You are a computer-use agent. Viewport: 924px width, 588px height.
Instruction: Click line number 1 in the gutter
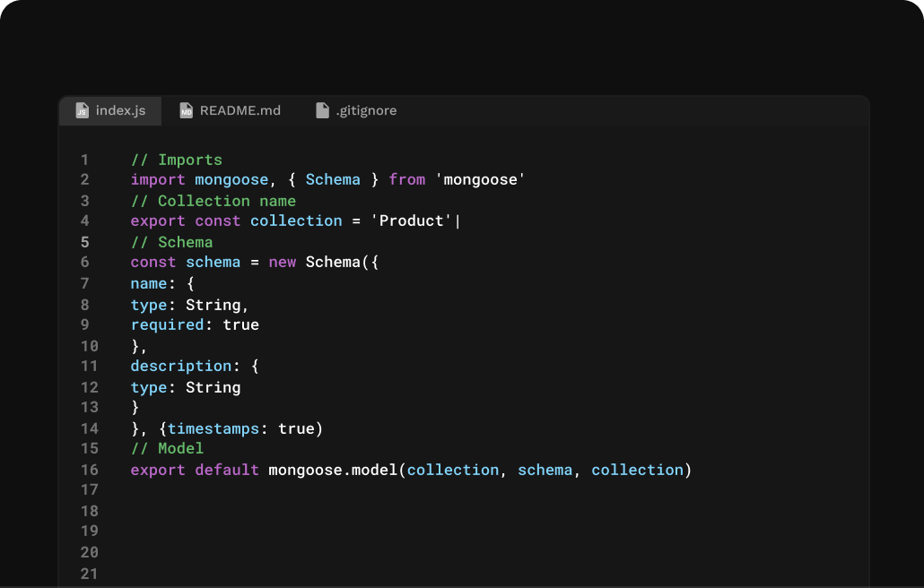[x=85, y=160]
